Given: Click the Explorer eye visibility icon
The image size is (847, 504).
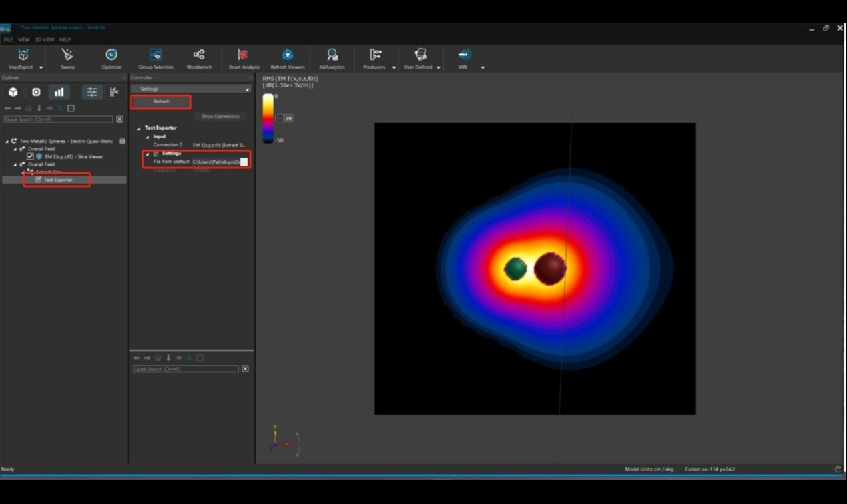Looking at the screenshot, I should coord(49,108).
